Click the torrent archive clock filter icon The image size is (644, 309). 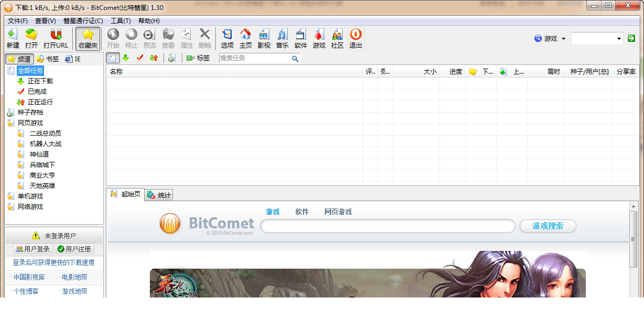(x=172, y=58)
